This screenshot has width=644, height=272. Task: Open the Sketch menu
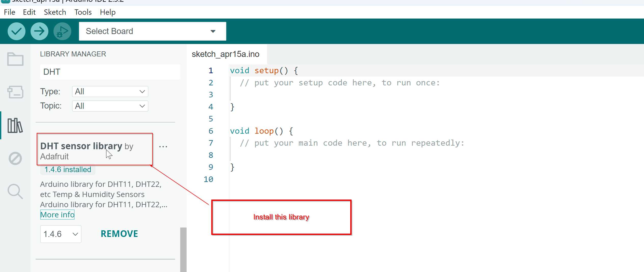click(55, 12)
